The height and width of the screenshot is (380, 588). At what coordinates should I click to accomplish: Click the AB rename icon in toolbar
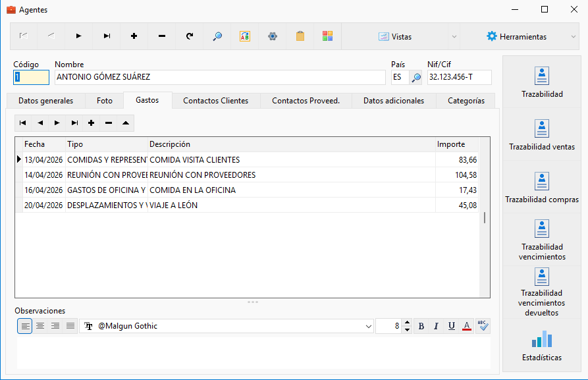(245, 36)
